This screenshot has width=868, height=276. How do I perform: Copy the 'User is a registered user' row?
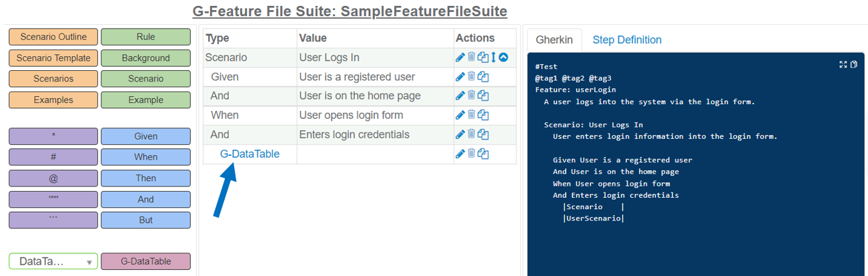(x=483, y=77)
